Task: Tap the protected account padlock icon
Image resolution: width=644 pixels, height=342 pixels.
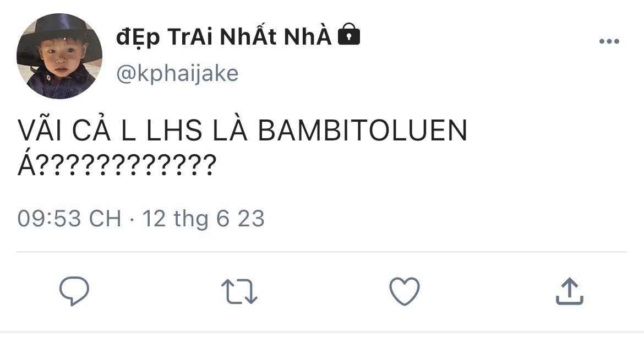Action: [349, 34]
